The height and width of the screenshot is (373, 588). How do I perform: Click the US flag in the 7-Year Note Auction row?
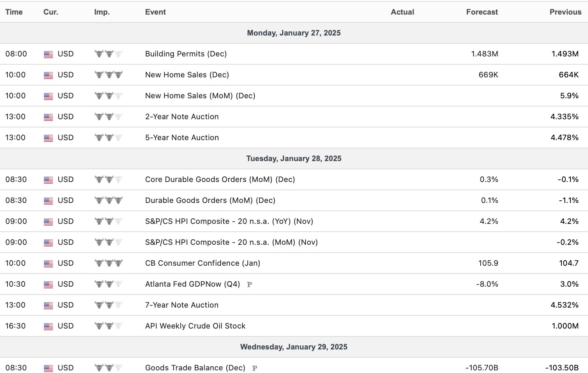pos(48,305)
